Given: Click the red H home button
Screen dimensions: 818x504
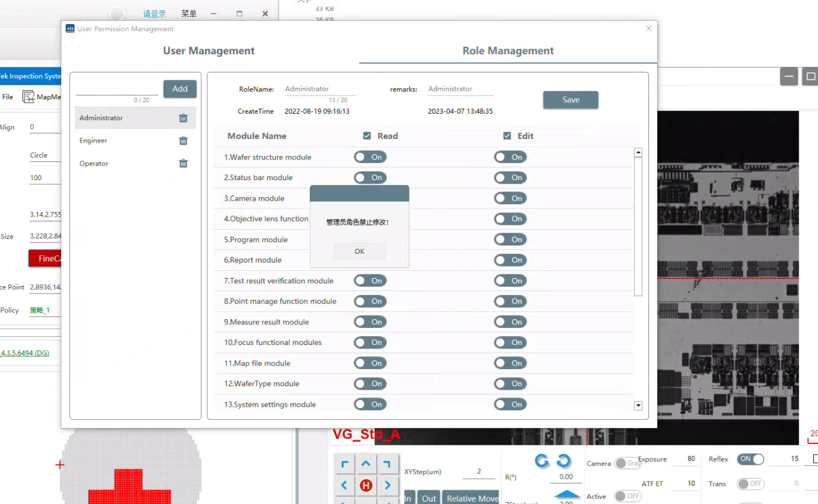Looking at the screenshot, I should point(366,486).
